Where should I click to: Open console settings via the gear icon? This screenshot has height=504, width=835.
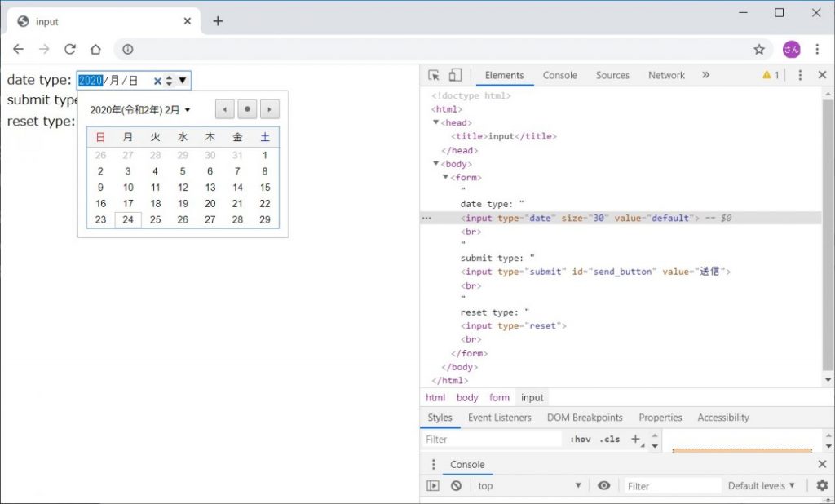click(x=822, y=485)
